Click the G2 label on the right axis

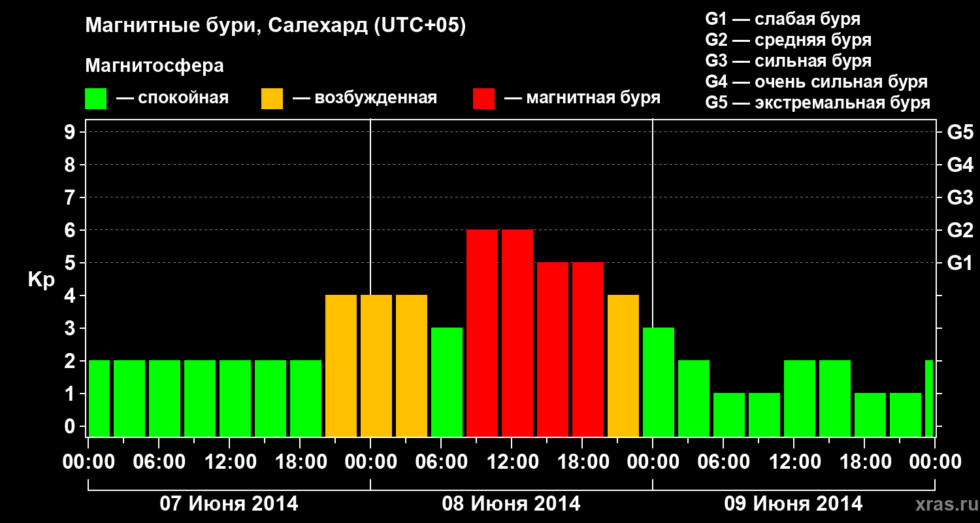point(960,231)
